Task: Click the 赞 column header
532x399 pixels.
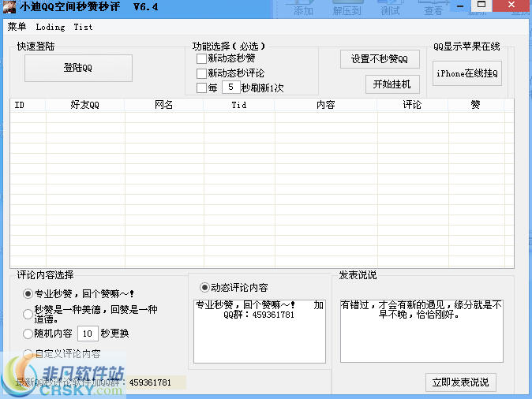Action: click(476, 105)
